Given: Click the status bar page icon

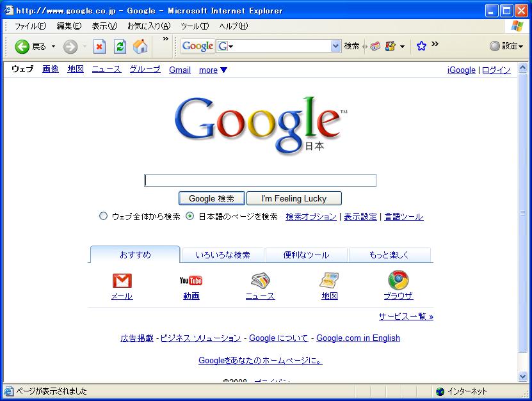Looking at the screenshot, I should click(9, 391).
